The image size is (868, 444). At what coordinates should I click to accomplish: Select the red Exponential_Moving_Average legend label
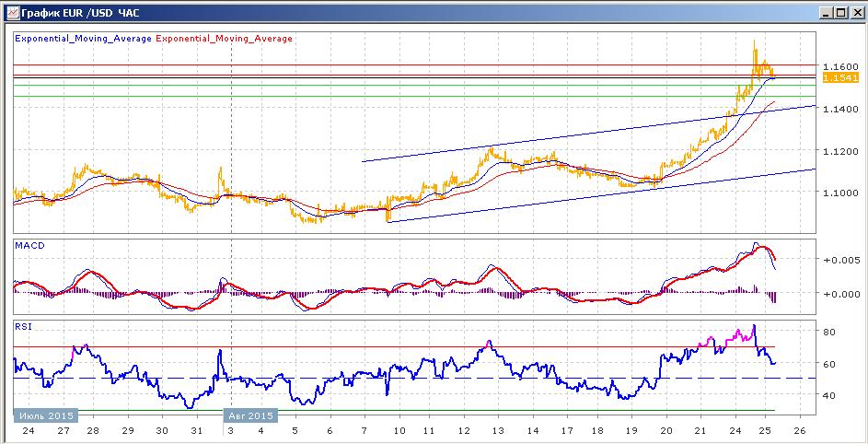tap(226, 39)
